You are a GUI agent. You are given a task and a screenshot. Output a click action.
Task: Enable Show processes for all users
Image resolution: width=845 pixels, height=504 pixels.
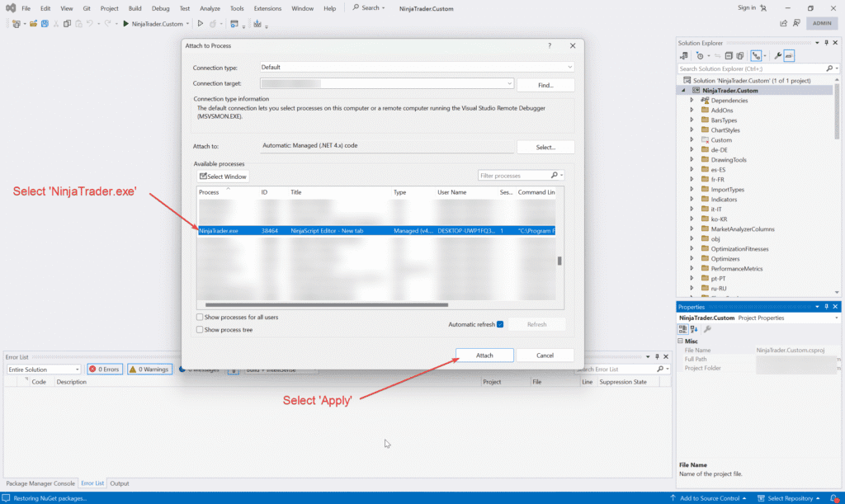(200, 317)
